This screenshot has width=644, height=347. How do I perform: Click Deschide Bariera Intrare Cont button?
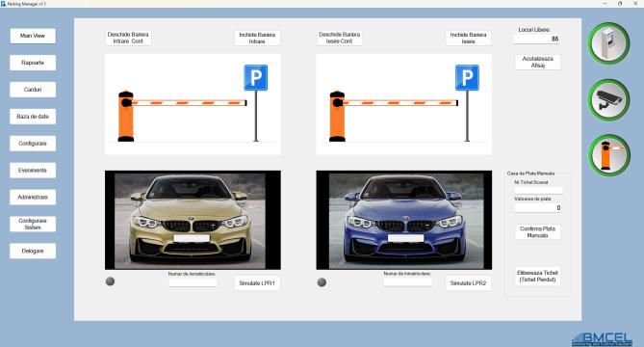tap(128, 38)
